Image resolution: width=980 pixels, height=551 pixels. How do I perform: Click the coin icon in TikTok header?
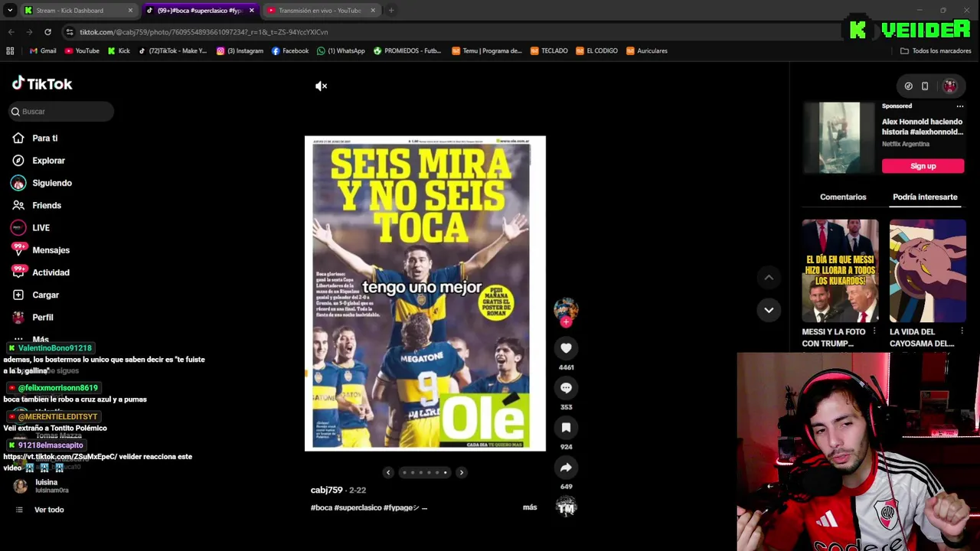(x=908, y=86)
